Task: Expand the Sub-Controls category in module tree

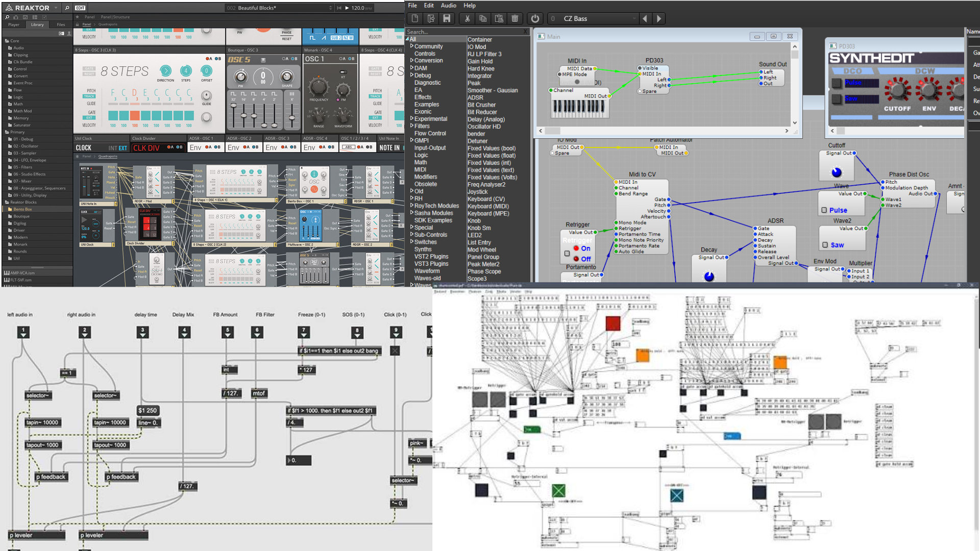Action: (x=412, y=235)
